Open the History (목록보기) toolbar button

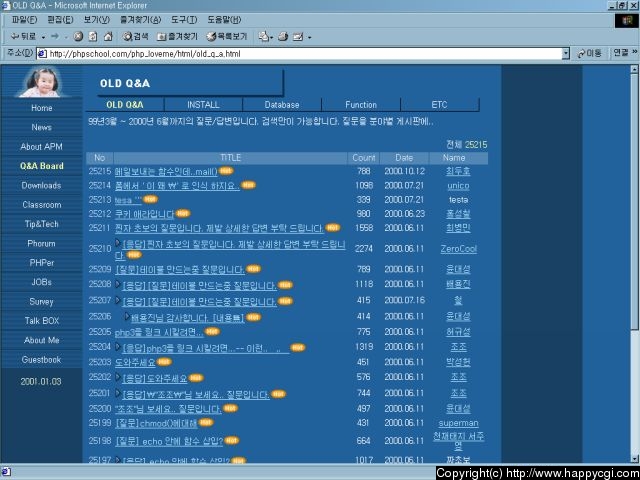[227, 37]
